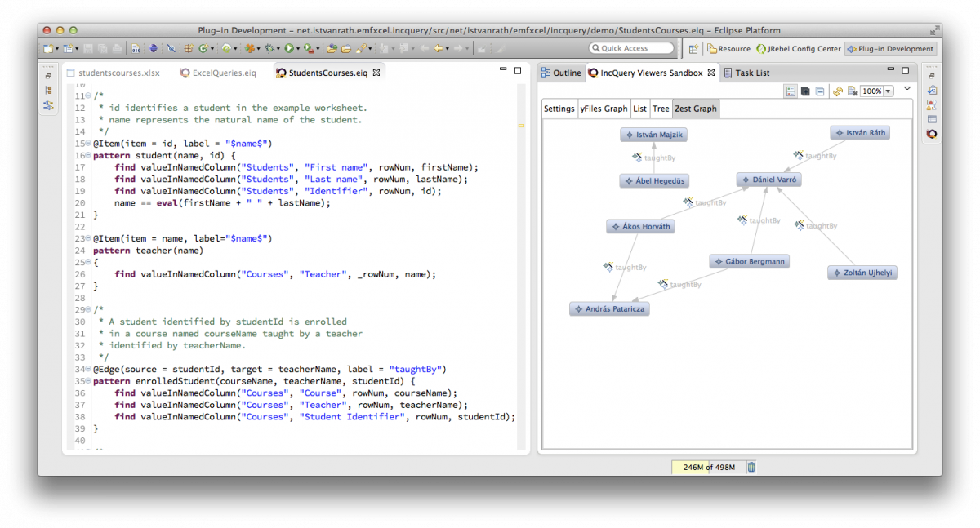Click the Open Type folder toolbar icon
The image size is (980, 528).
click(x=332, y=49)
